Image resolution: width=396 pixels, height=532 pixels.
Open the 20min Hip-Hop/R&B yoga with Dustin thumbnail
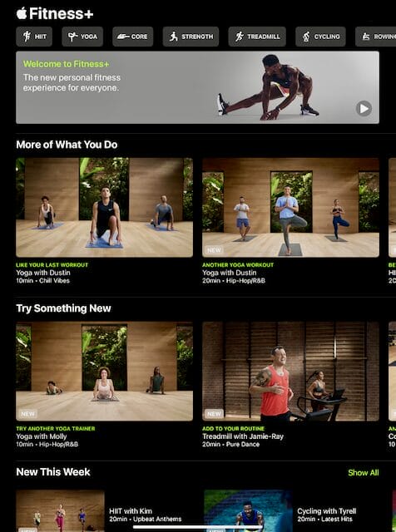(290, 207)
